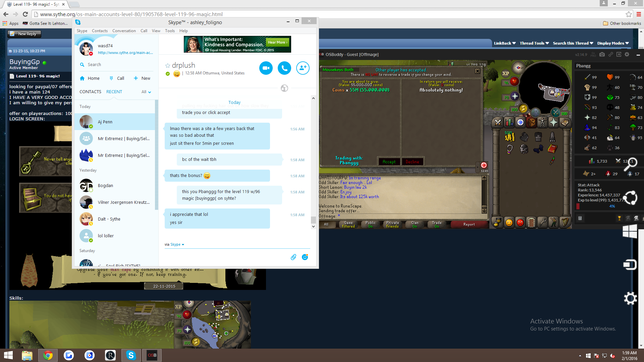Open the OSBuddy settings gear icon
The image size is (644, 362).
tap(627, 54)
